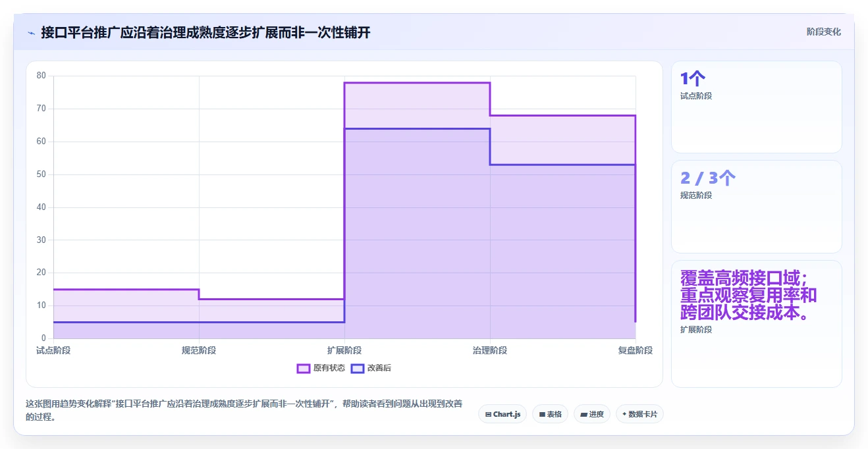Open the 1个 试点阶段 card
This screenshot has width=868, height=449.
pos(756,107)
